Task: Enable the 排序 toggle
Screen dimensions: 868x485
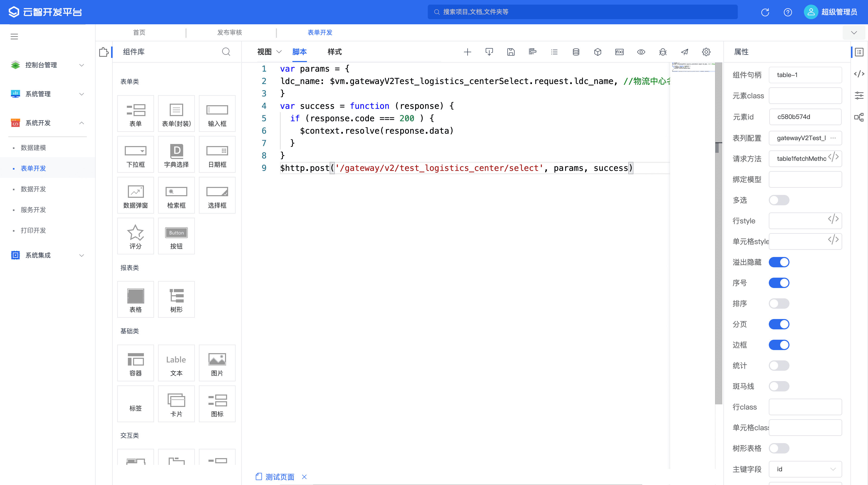Action: tap(779, 304)
